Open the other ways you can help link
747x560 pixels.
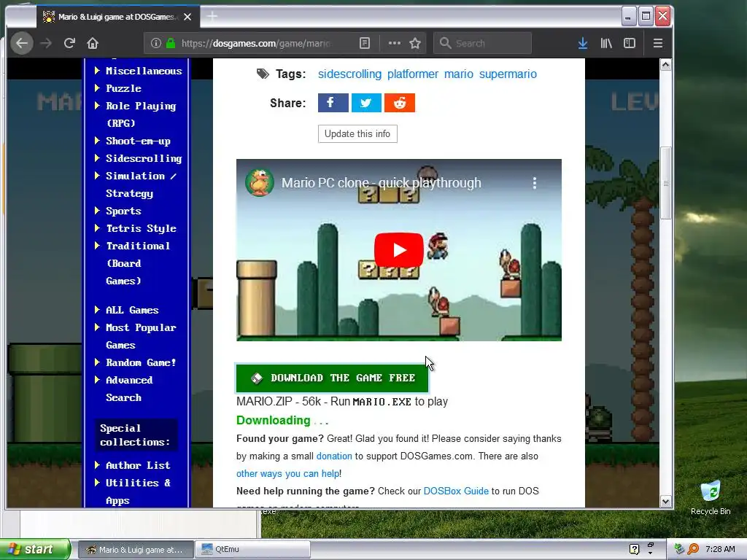coord(287,474)
